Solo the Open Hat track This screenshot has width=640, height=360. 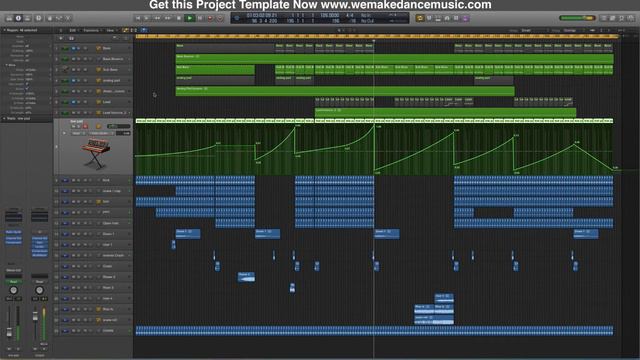click(79, 223)
